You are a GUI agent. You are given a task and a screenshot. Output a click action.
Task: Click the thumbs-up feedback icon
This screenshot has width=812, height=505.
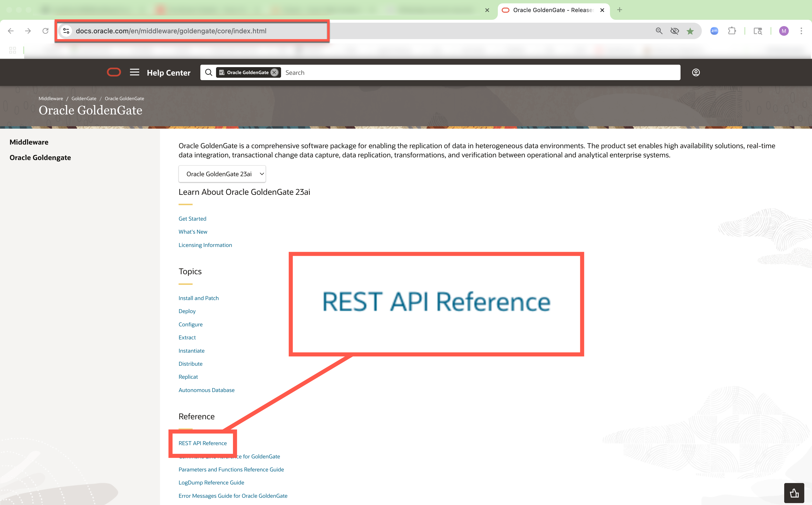(x=794, y=493)
